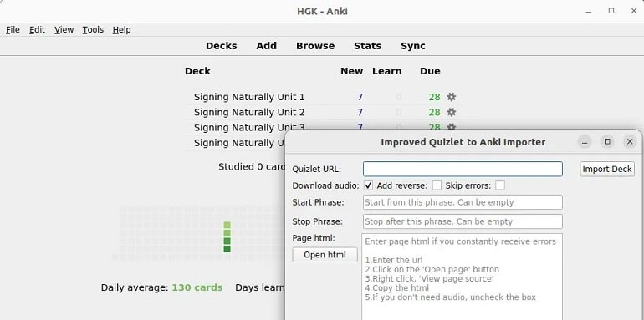This screenshot has height=320, width=644.
Task: Maximize the main Anki window
Action: pyautogui.click(x=611, y=11)
